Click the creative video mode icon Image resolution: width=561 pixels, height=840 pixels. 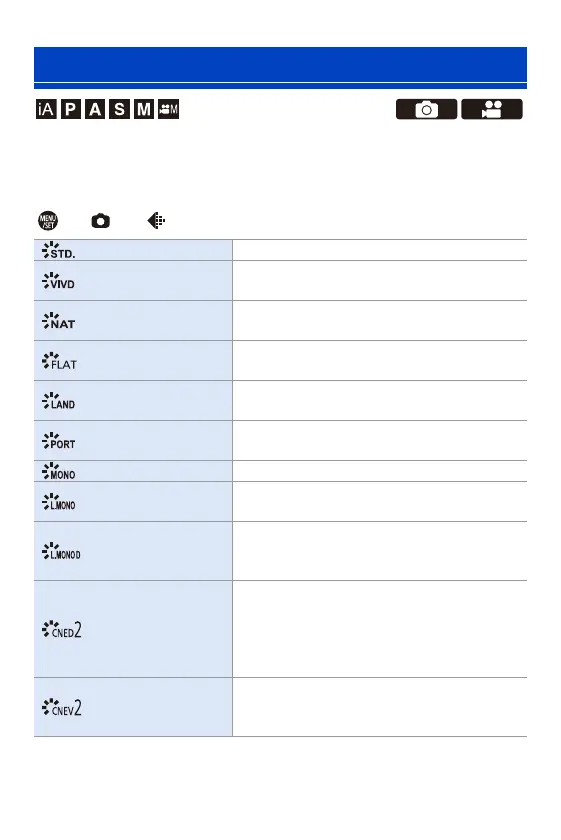168,109
